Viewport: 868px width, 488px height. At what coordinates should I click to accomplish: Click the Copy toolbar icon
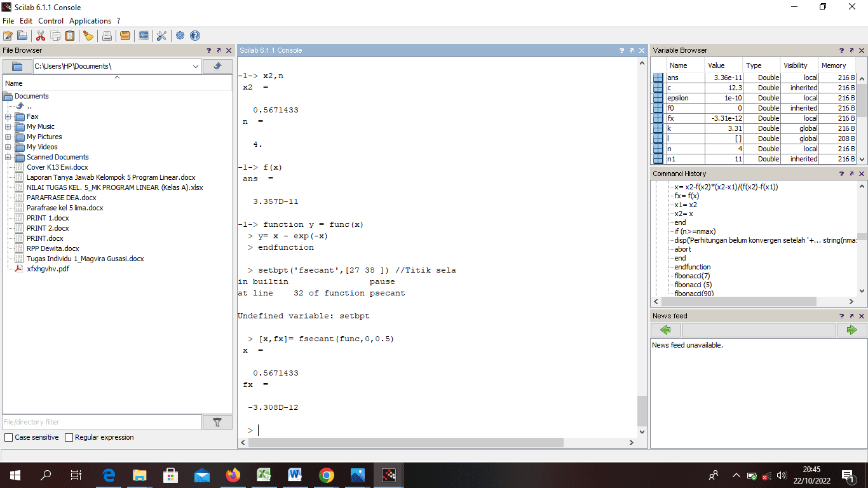[55, 36]
